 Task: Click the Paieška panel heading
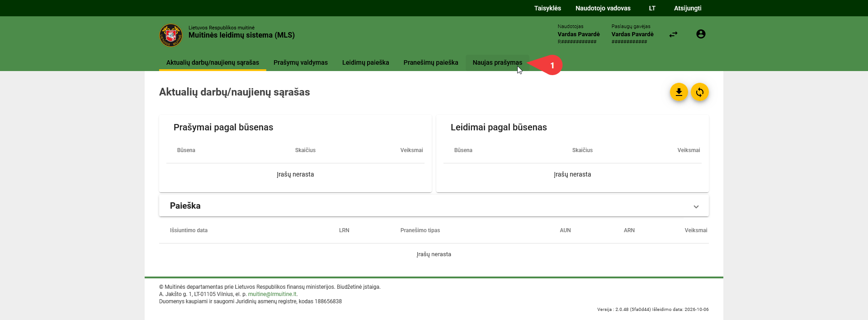tap(185, 206)
